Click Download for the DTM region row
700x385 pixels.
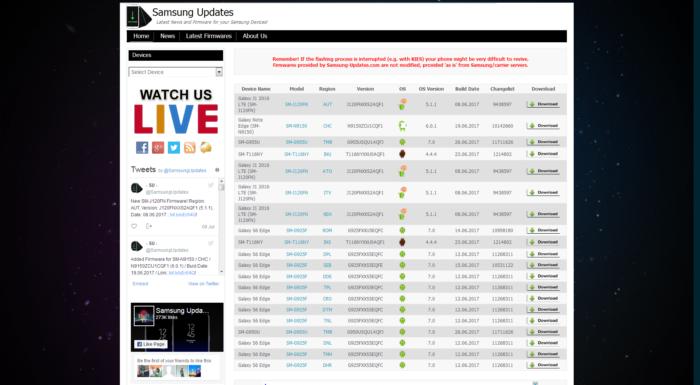click(543, 310)
